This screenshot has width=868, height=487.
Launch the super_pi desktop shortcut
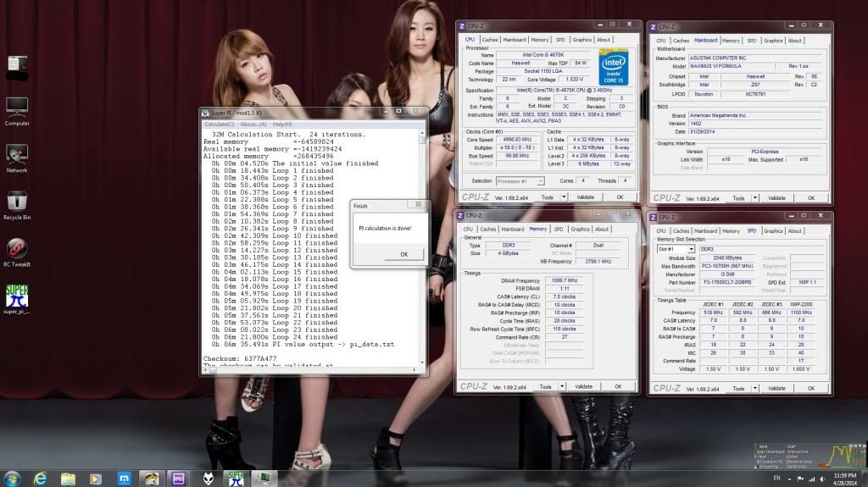click(x=17, y=299)
